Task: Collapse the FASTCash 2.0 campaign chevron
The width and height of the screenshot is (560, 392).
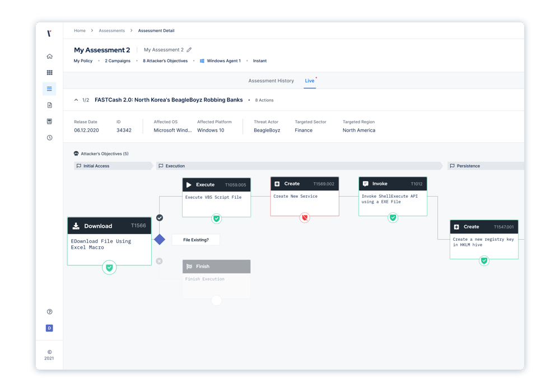Action: [x=76, y=100]
